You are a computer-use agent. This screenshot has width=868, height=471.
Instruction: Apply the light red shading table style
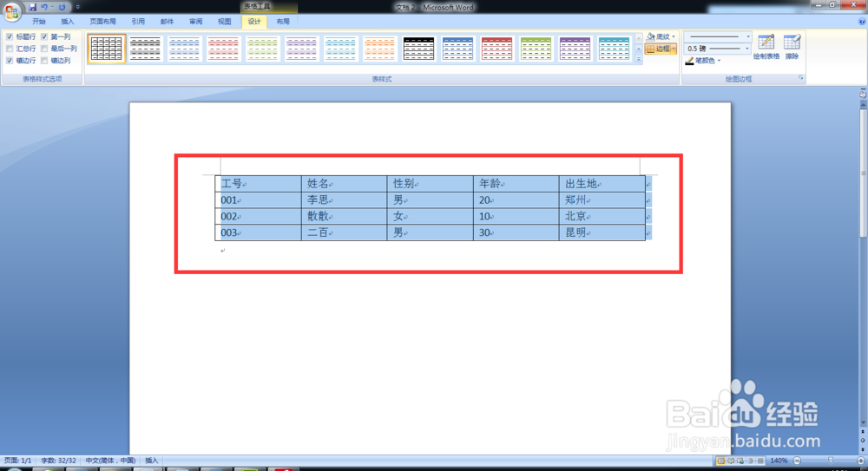tap(223, 49)
